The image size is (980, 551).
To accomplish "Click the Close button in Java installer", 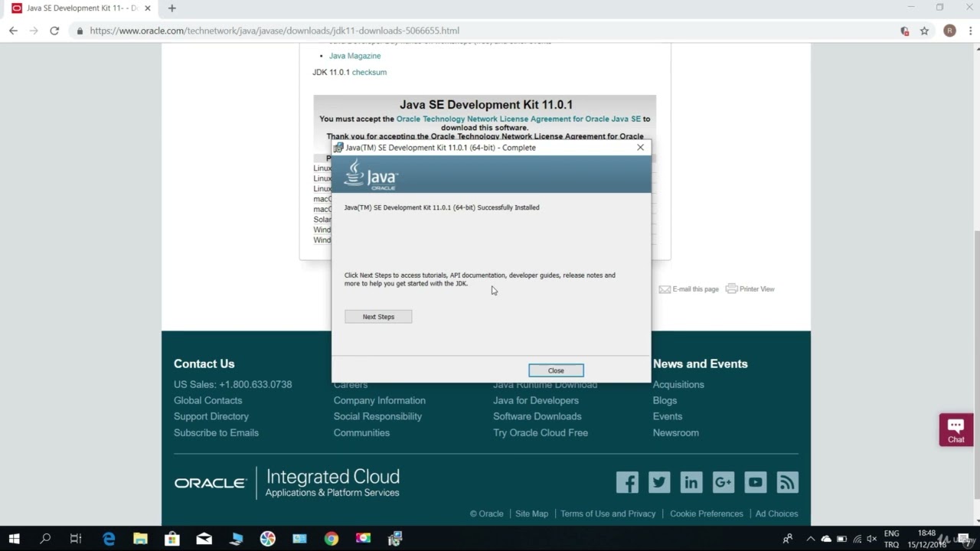I will (556, 370).
